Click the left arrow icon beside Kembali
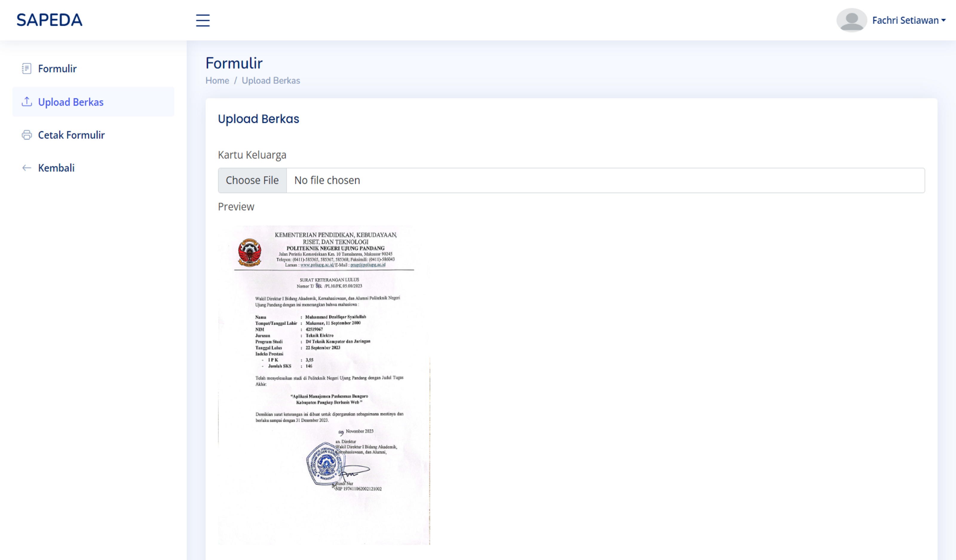Image resolution: width=956 pixels, height=560 pixels. tap(27, 168)
